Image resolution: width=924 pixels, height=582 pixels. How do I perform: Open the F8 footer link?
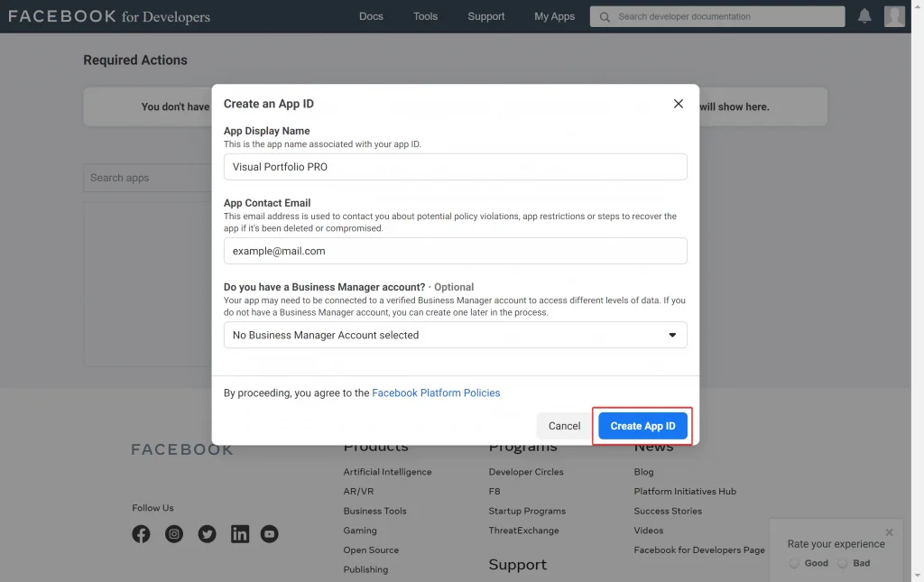(x=494, y=491)
